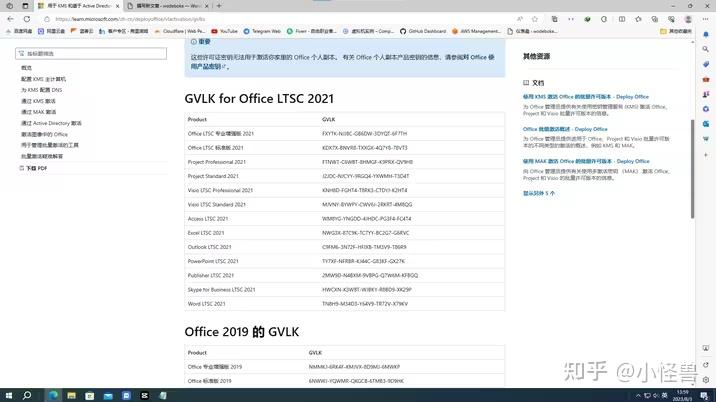Open a new browser tab with plus
716x402 pixels.
[219, 6]
